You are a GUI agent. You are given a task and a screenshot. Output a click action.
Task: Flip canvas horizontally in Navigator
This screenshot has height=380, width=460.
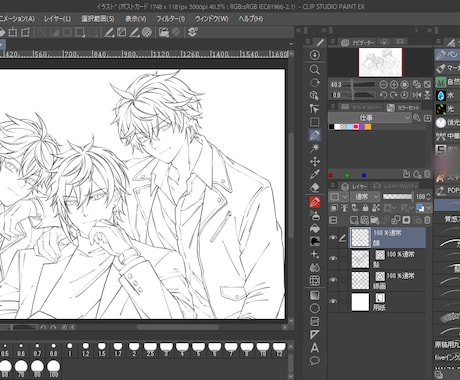[417, 95]
